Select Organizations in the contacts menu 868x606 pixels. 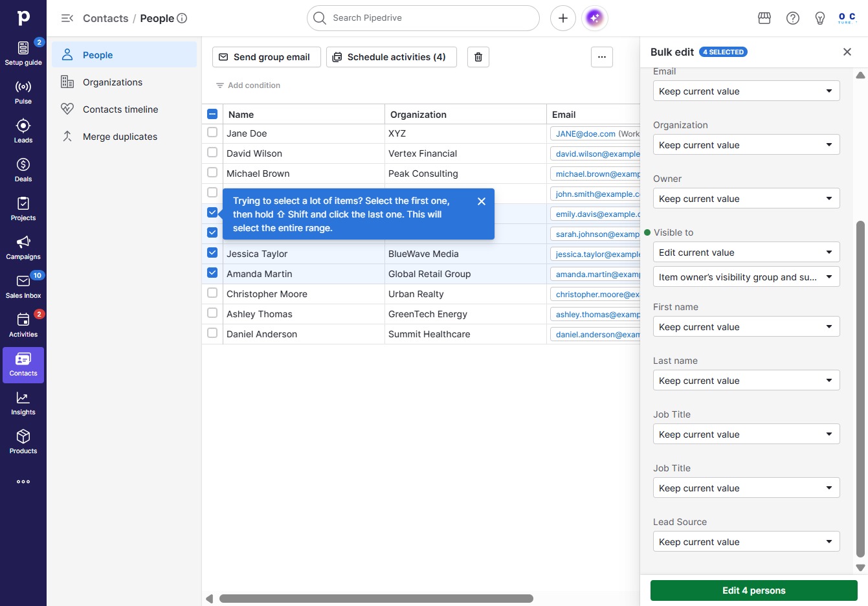pos(124,82)
